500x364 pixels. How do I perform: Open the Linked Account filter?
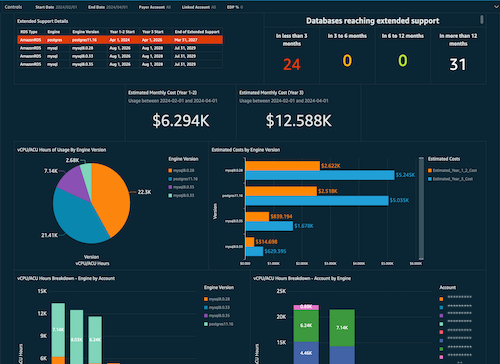(199, 7)
